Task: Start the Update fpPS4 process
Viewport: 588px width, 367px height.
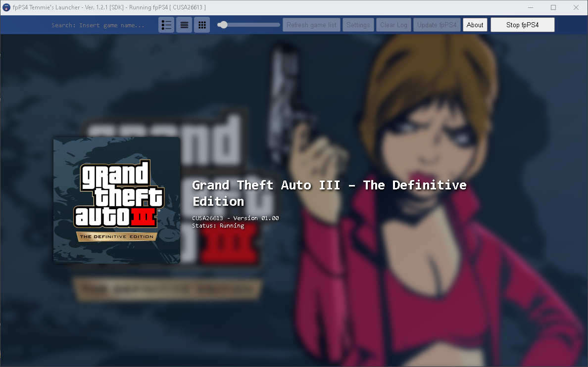Action: tap(437, 24)
